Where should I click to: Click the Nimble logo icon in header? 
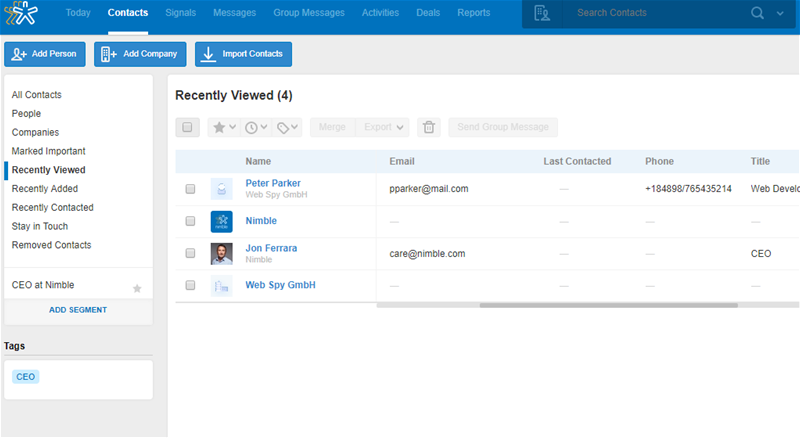click(x=21, y=13)
